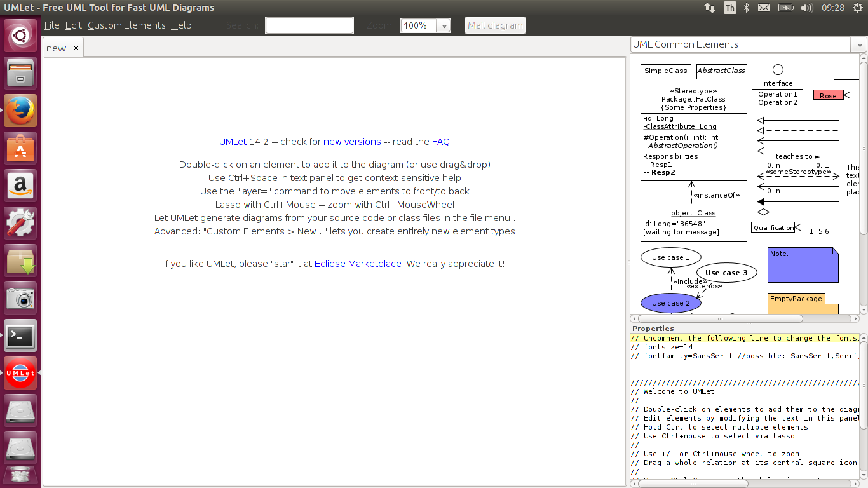The image size is (868, 488).
Task: Open the Ubuntu Dash home launcher
Action: [20, 36]
